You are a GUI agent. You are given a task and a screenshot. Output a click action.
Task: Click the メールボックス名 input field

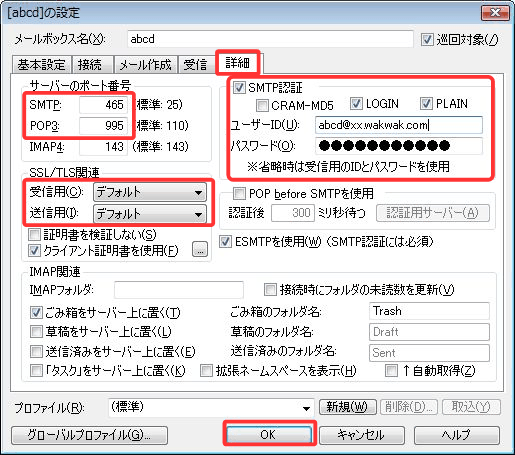tap(270, 39)
